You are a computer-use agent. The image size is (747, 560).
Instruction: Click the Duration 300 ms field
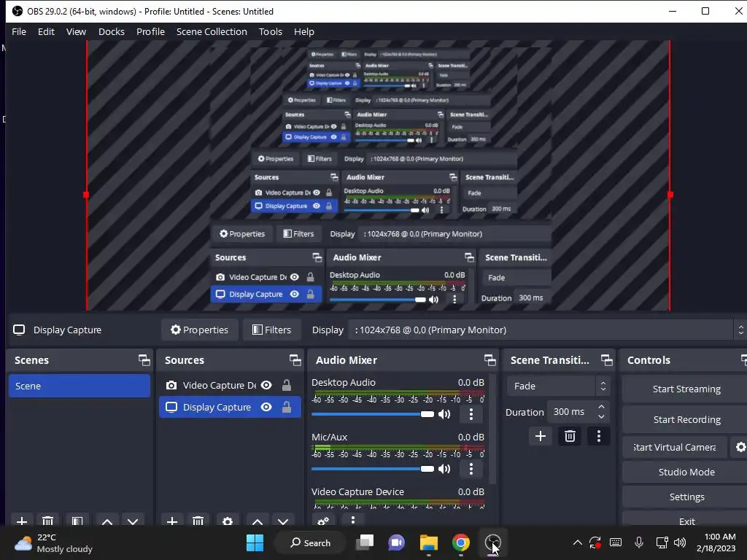tap(578, 412)
